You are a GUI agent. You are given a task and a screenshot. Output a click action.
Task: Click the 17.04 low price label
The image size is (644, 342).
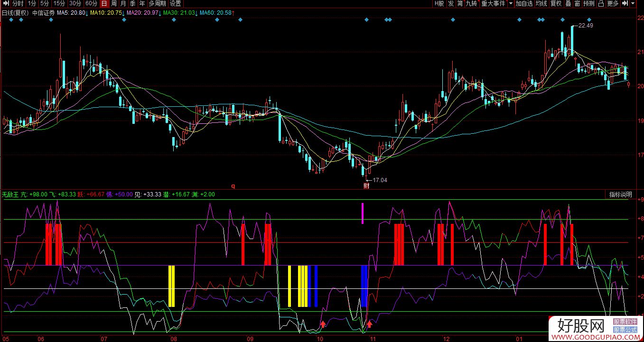pyautogui.click(x=380, y=180)
